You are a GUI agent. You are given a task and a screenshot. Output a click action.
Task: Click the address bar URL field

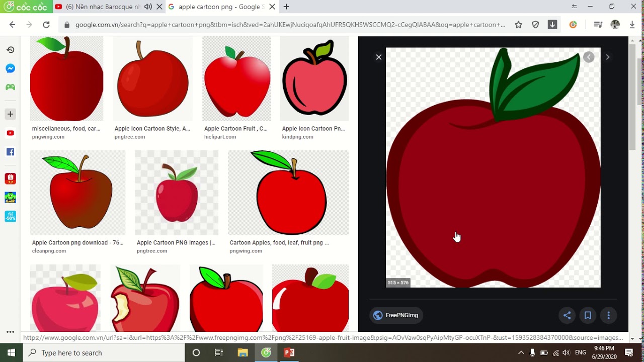[x=290, y=25]
